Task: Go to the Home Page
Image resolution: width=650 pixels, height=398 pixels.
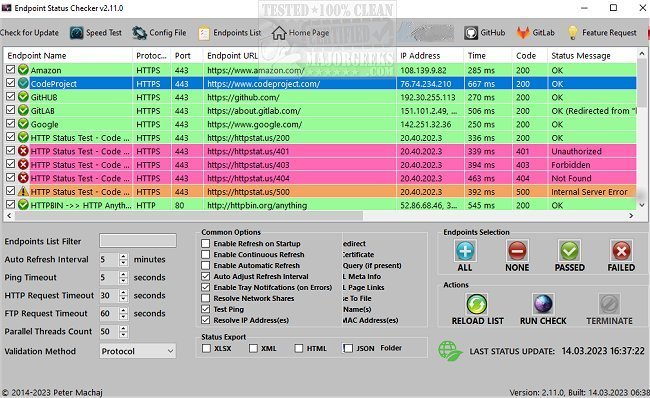Action: point(300,33)
